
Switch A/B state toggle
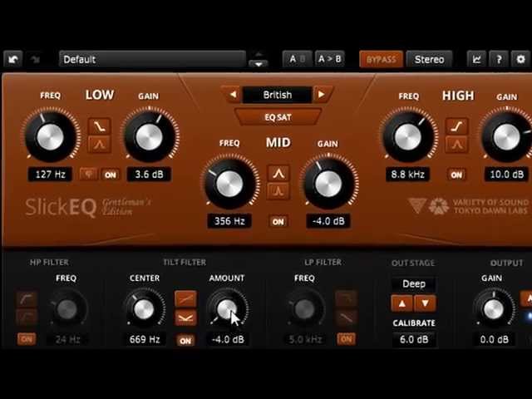297,59
